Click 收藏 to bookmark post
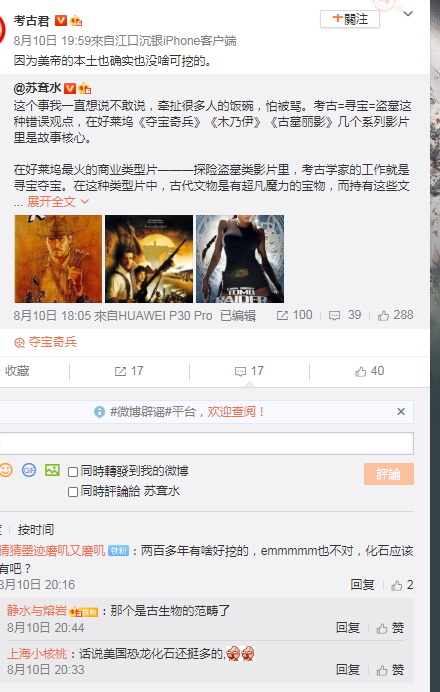The width and height of the screenshot is (440, 692). pos(17,371)
